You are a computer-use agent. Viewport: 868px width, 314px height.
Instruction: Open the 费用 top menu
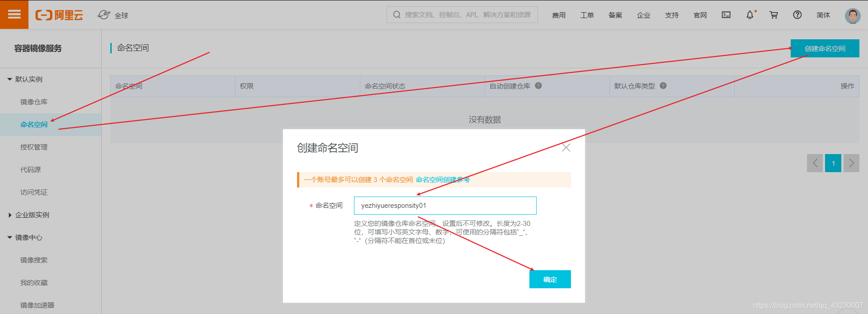(559, 15)
